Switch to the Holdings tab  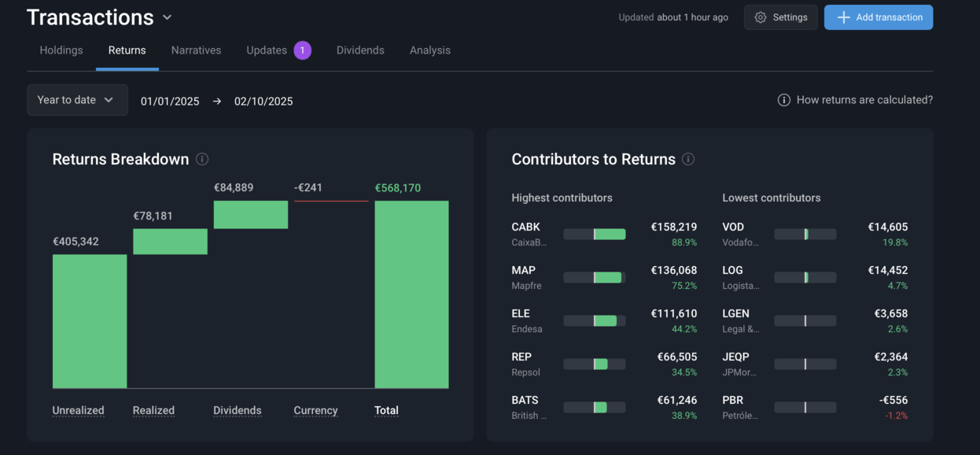[61, 50]
